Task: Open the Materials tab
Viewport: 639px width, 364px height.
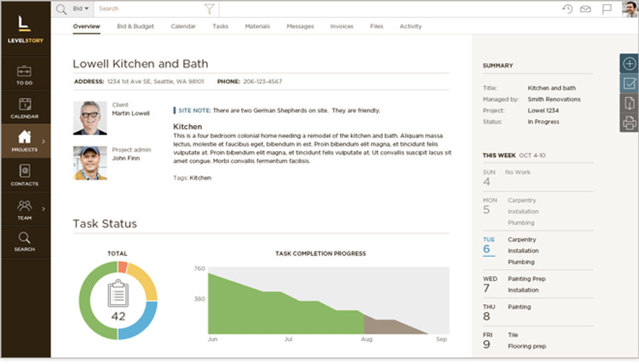Action: click(257, 27)
